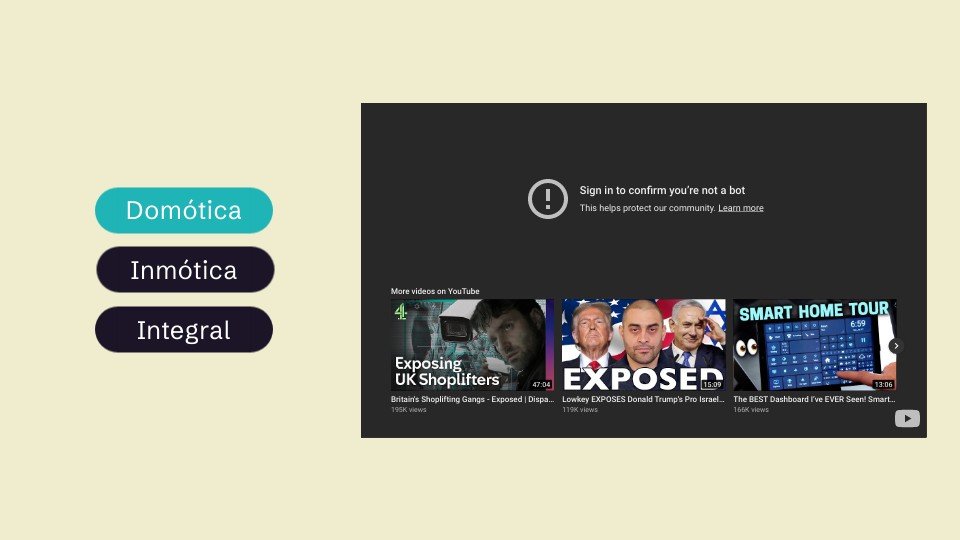Screen dimensions: 960x540
Task: Click the 13:06 duration badge
Action: point(883,384)
